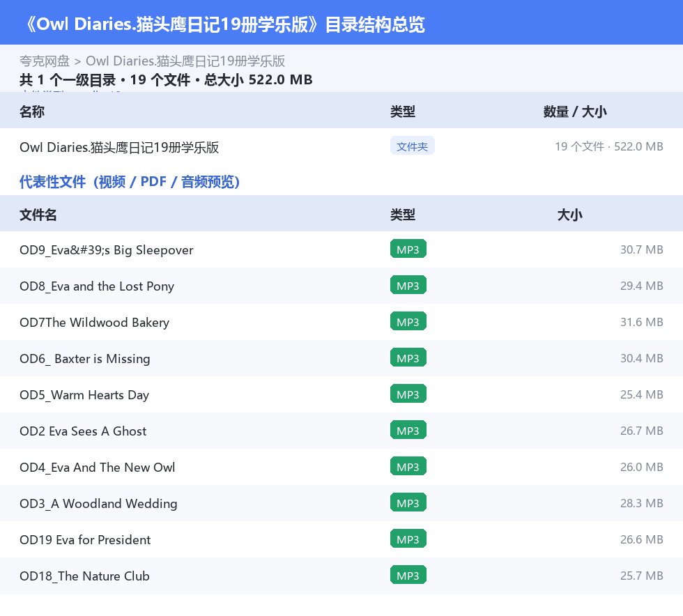The height and width of the screenshot is (616, 683).
Task: Open the breadcrumb Owl Diaries.猫头鹰日记19册学乐版
Action: pos(185,61)
